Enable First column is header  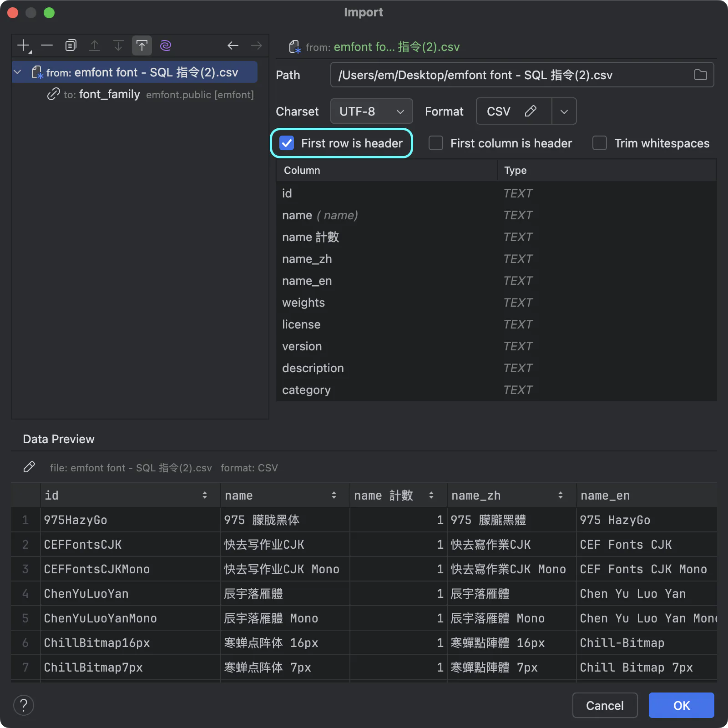(436, 143)
